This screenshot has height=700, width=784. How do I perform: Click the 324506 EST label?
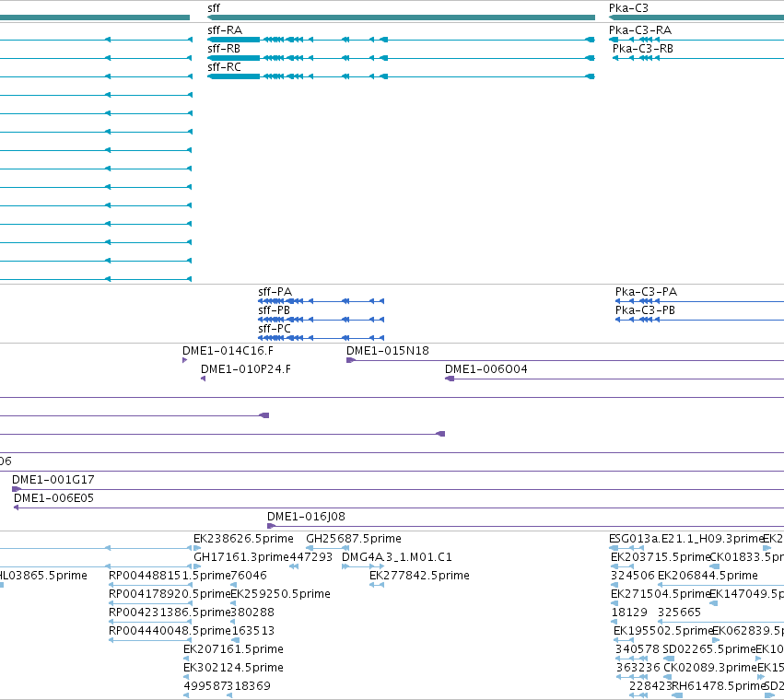pos(633,576)
